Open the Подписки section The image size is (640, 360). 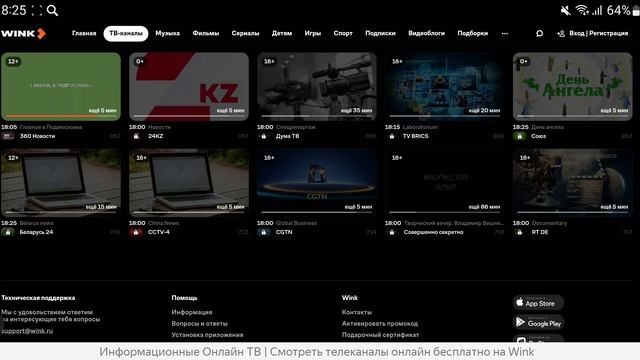point(380,33)
